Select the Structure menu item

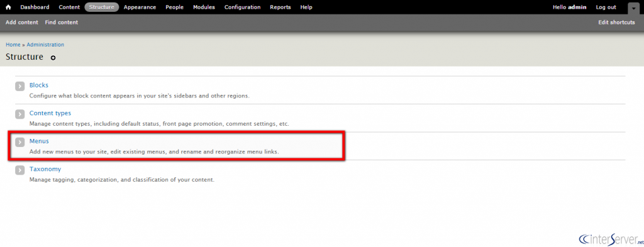(x=102, y=7)
